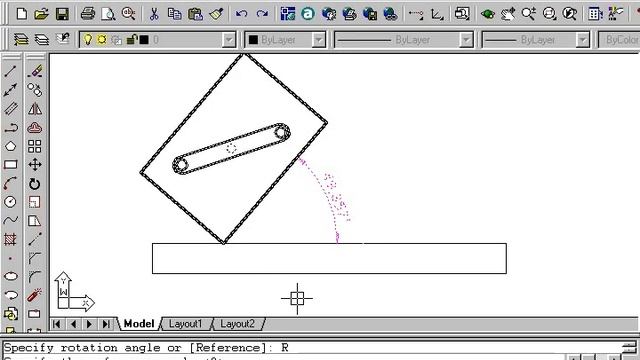This screenshot has width=640, height=360.
Task: Select the Rotate tool
Action: pos(35,184)
